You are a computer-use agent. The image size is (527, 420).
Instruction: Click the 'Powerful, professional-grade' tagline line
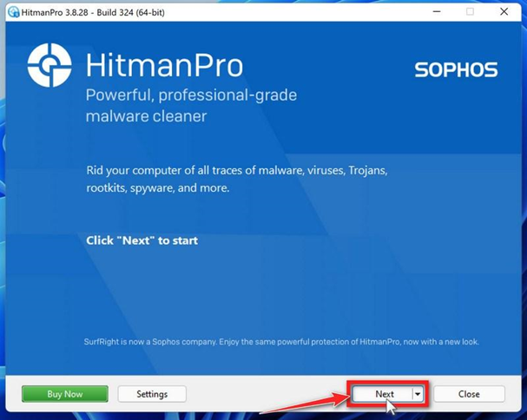tap(191, 95)
